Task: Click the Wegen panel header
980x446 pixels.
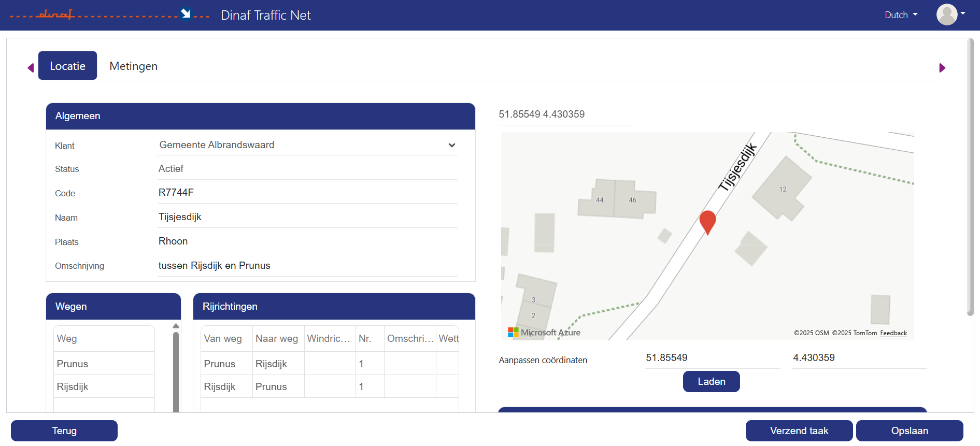Action: click(x=113, y=307)
